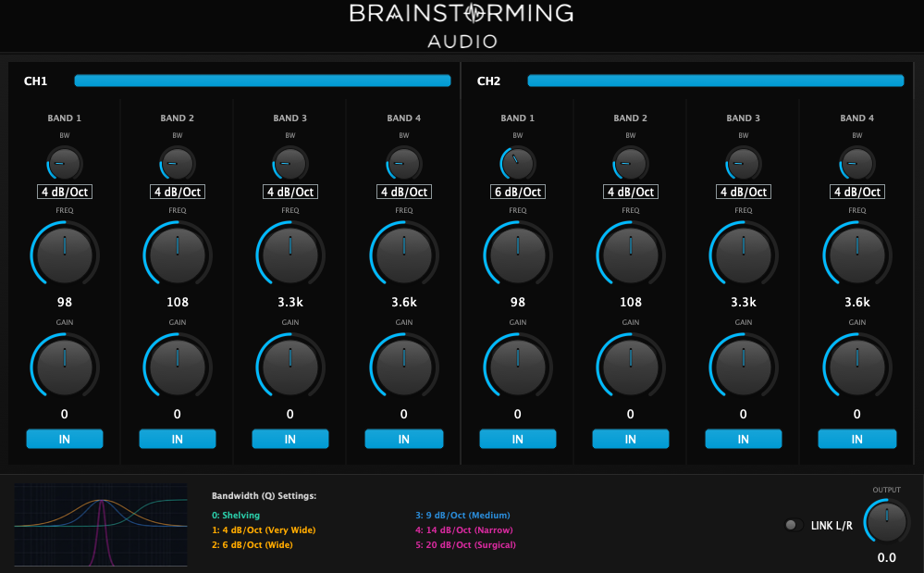924x573 pixels.
Task: Click CH1 Band 4 FREQ knob at 3.6k
Action: coord(403,255)
